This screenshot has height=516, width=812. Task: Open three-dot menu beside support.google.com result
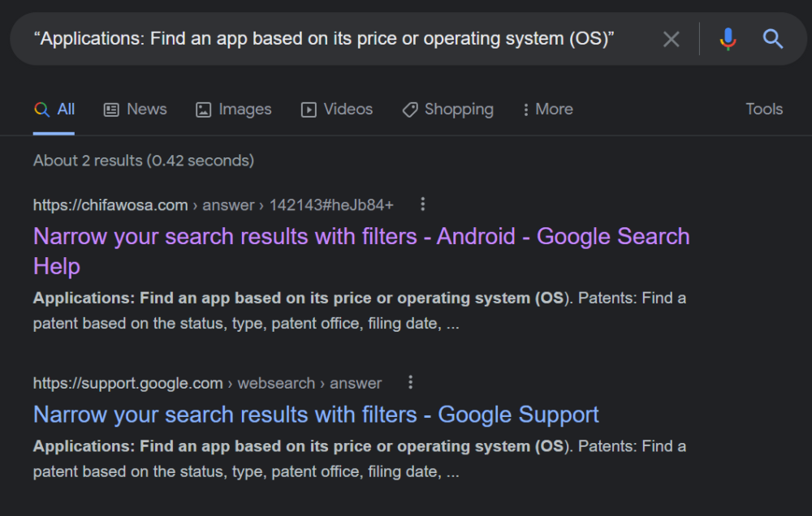[x=411, y=382]
